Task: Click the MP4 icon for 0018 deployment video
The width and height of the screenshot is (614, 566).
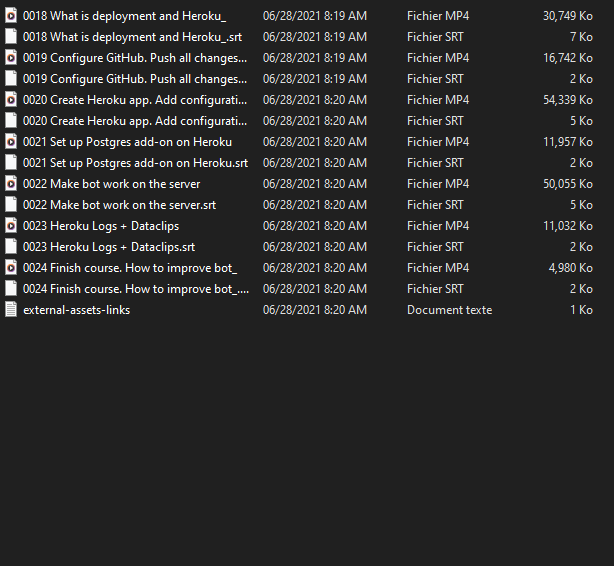Action: (x=11, y=16)
